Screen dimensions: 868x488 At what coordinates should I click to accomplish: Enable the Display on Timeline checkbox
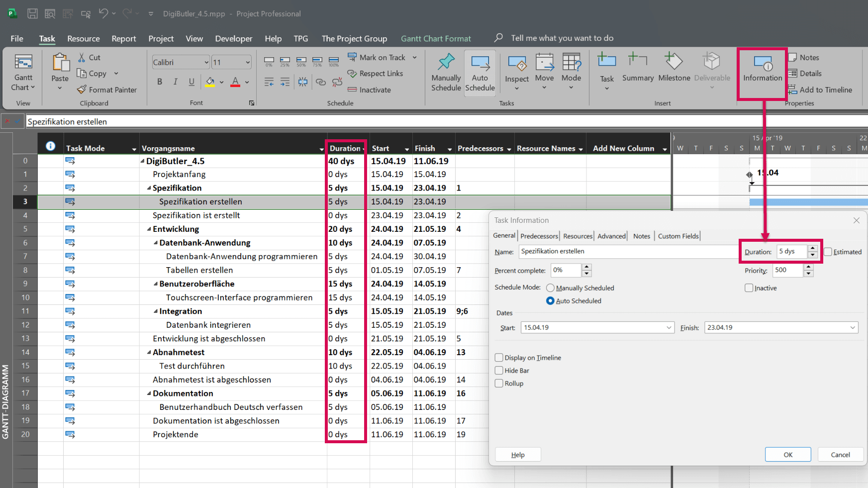point(499,357)
